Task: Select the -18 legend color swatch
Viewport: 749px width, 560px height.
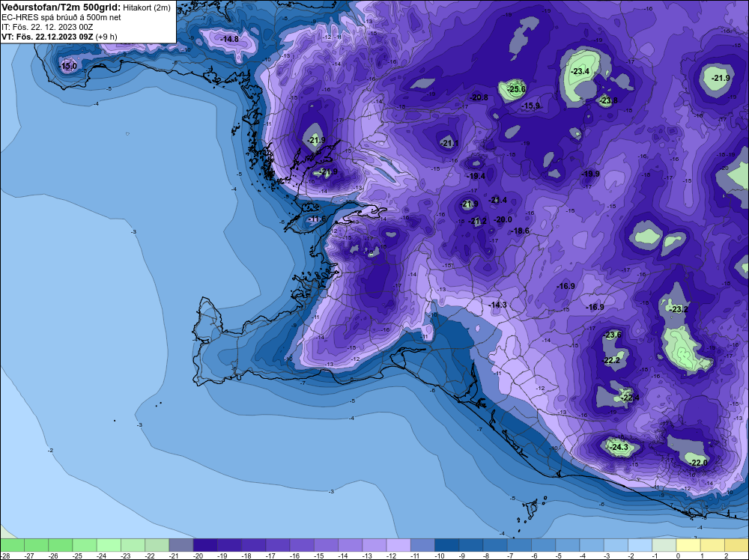Action: 254,545
